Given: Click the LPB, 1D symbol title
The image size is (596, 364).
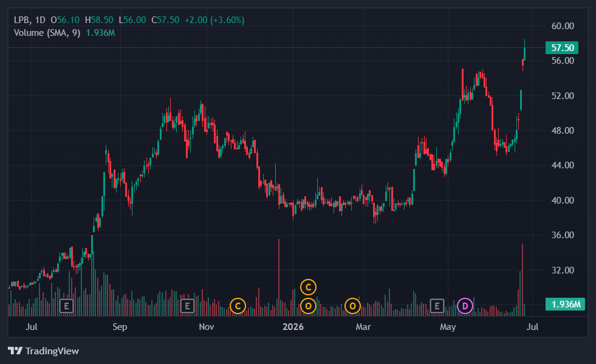Looking at the screenshot, I should coord(29,20).
